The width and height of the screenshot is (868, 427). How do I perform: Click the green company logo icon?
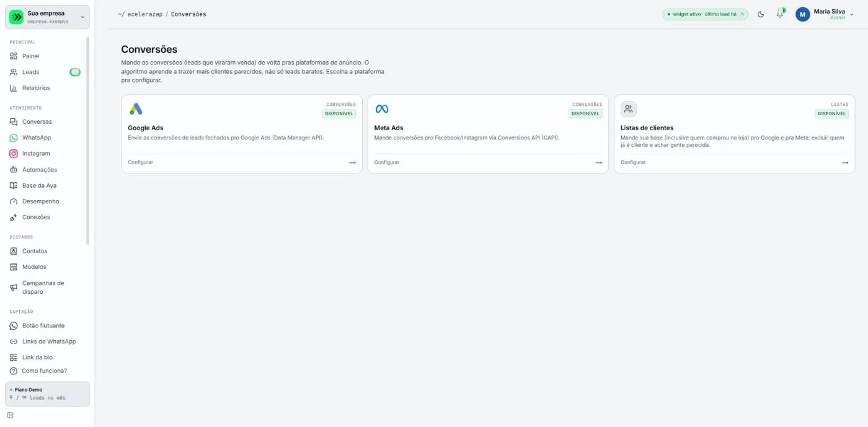coord(16,17)
